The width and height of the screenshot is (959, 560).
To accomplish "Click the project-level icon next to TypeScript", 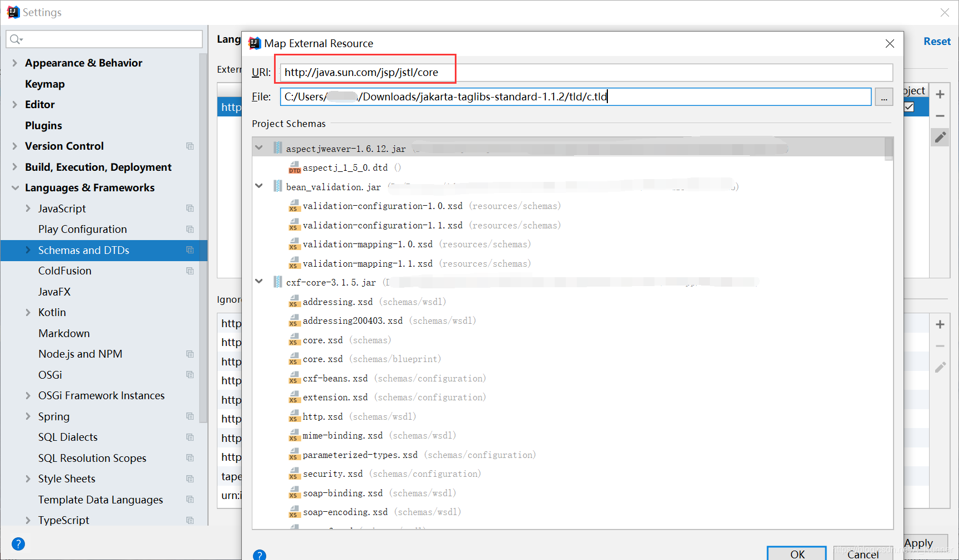I will click(x=190, y=521).
